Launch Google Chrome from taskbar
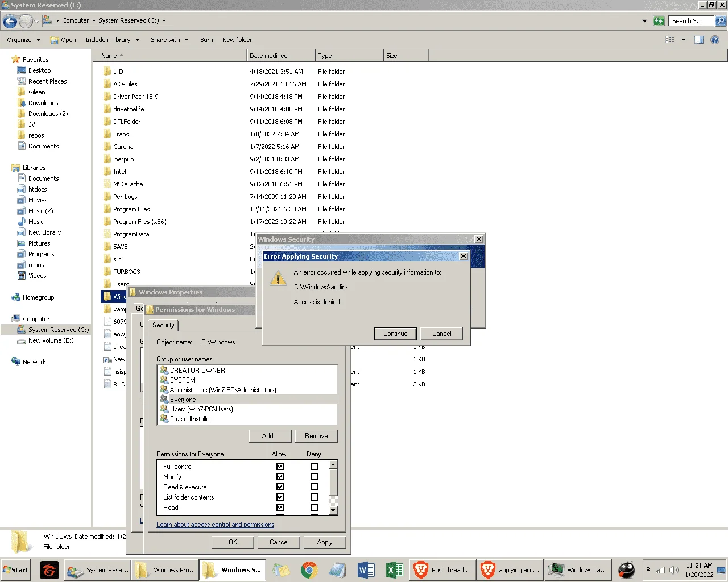 tap(309, 570)
